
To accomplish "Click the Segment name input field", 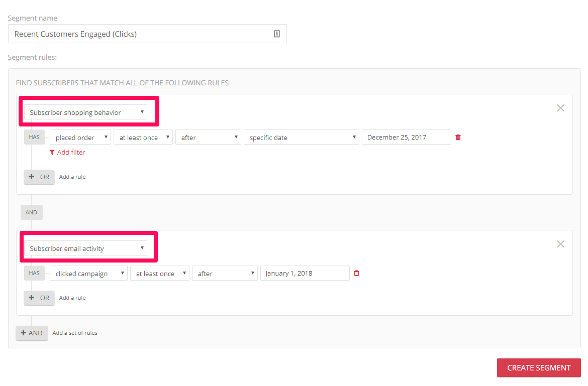I will point(147,34).
